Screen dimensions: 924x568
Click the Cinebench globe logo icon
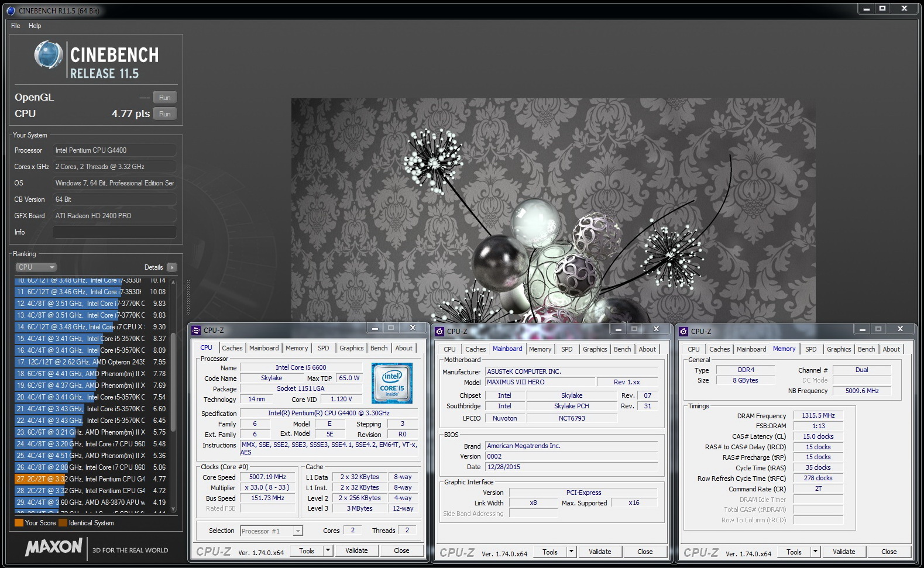[x=48, y=56]
